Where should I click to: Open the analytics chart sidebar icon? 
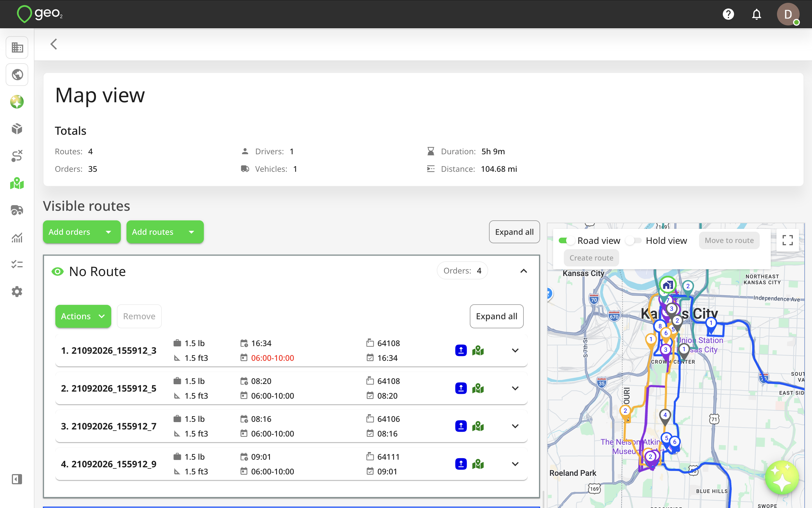coord(17,238)
